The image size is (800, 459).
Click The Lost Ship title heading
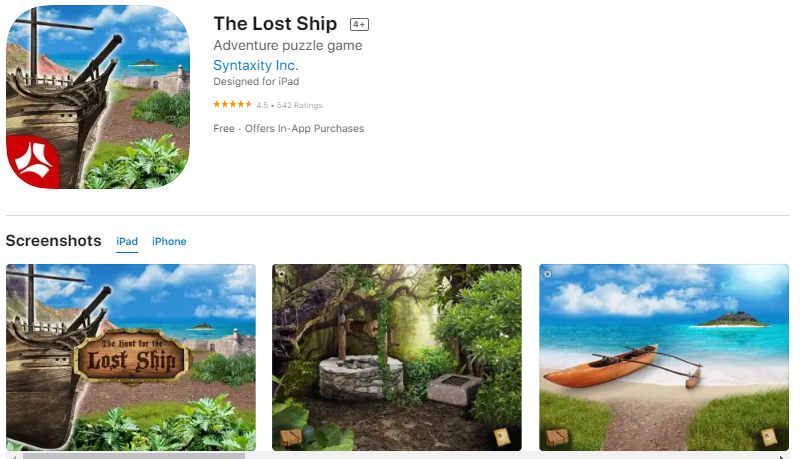[275, 23]
